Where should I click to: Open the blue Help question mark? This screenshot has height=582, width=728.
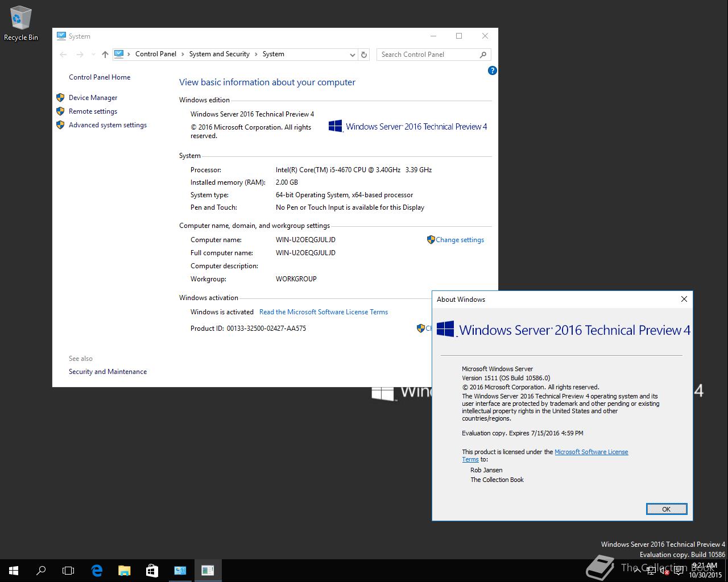pos(493,70)
